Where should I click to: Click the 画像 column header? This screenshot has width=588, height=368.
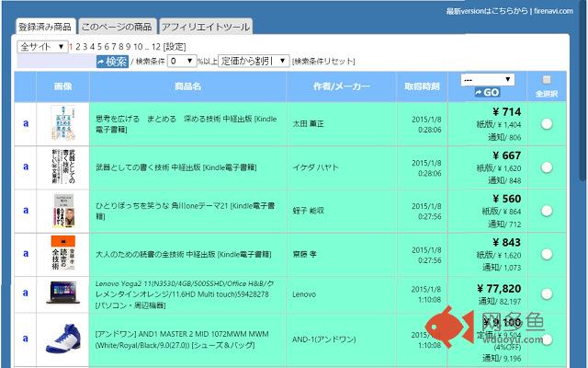pos(63,86)
